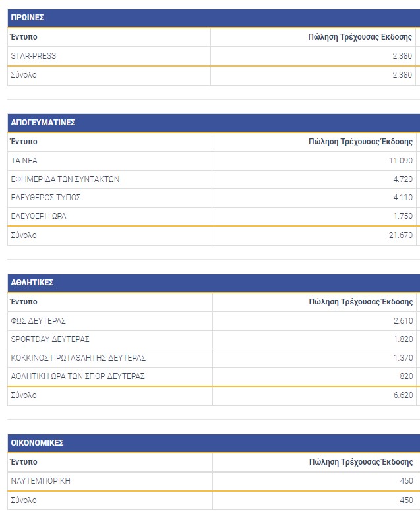Image resolution: width=420 pixels, height=520 pixels.
Task: Click the 21.670 afternoon total value
Action: pos(401,235)
